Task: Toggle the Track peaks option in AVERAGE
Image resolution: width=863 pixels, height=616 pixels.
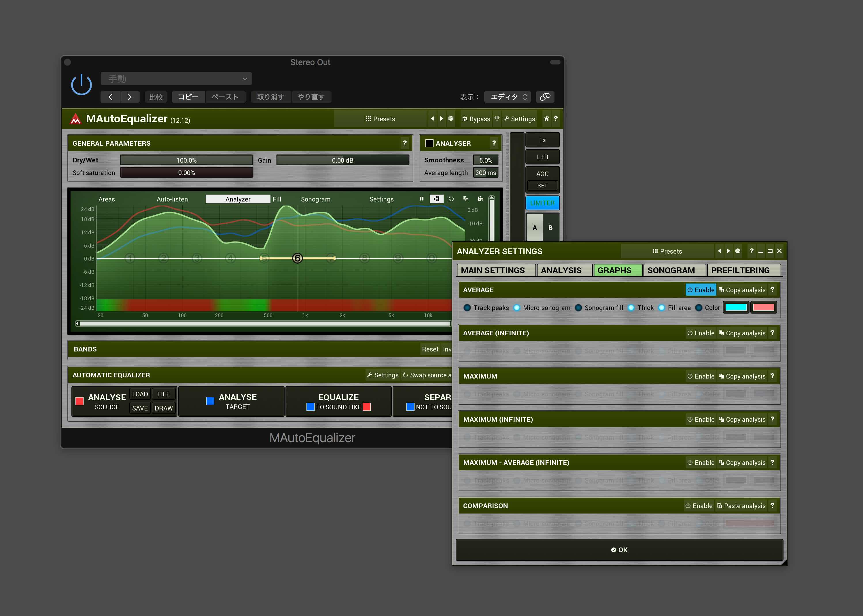Action: click(x=467, y=308)
